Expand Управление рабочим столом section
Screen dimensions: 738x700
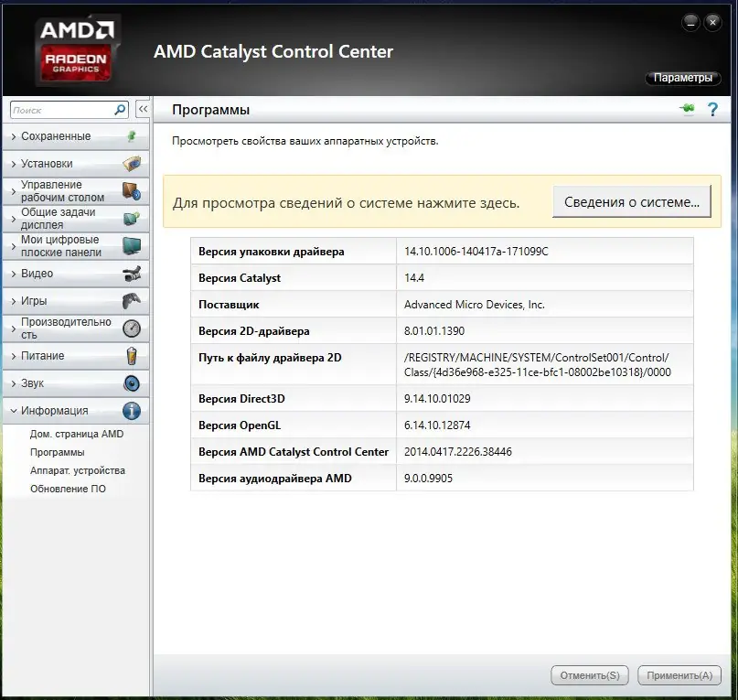click(x=76, y=191)
